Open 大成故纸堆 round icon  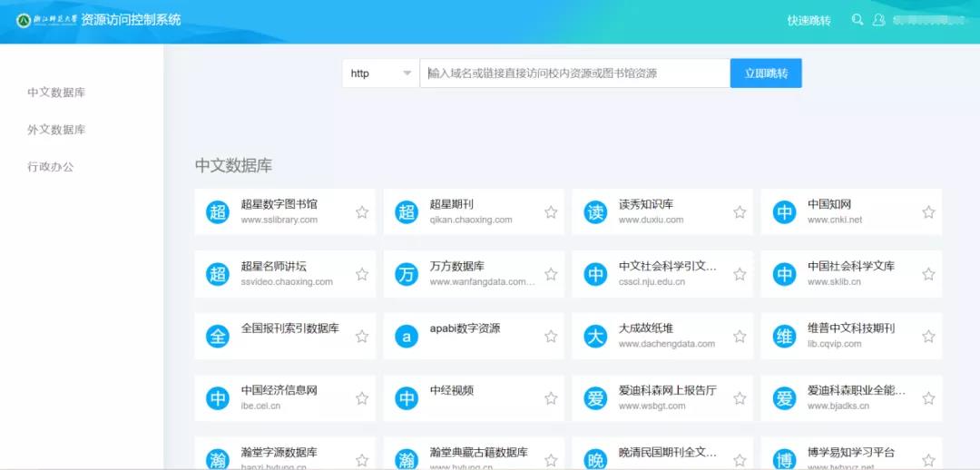point(595,337)
